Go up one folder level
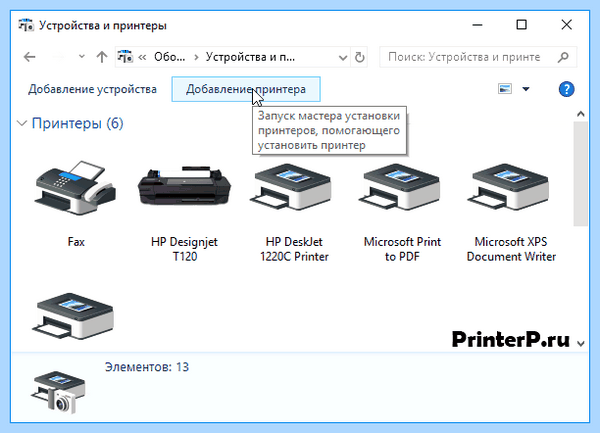 tap(102, 57)
